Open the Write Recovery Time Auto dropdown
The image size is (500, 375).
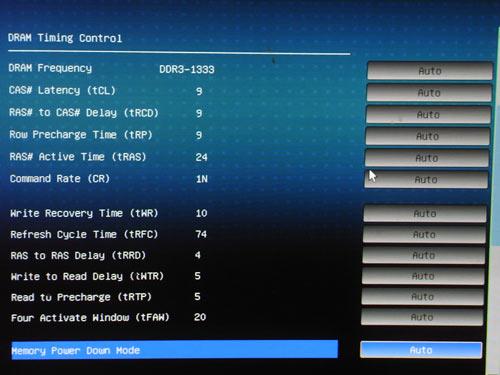[425, 214]
